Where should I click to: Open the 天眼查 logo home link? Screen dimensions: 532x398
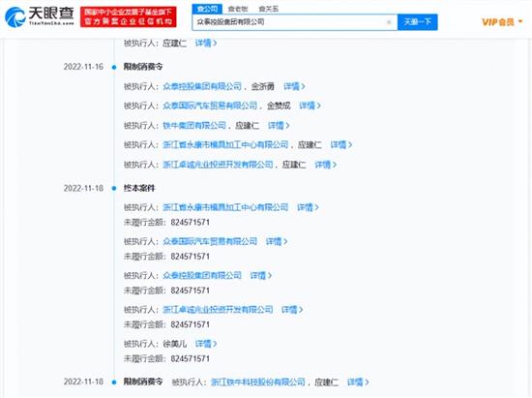click(x=40, y=16)
